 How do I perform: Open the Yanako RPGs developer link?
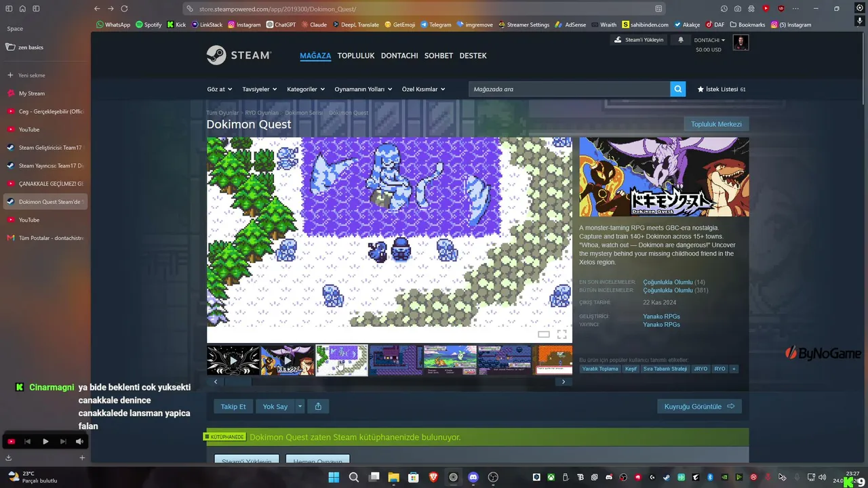point(661,317)
